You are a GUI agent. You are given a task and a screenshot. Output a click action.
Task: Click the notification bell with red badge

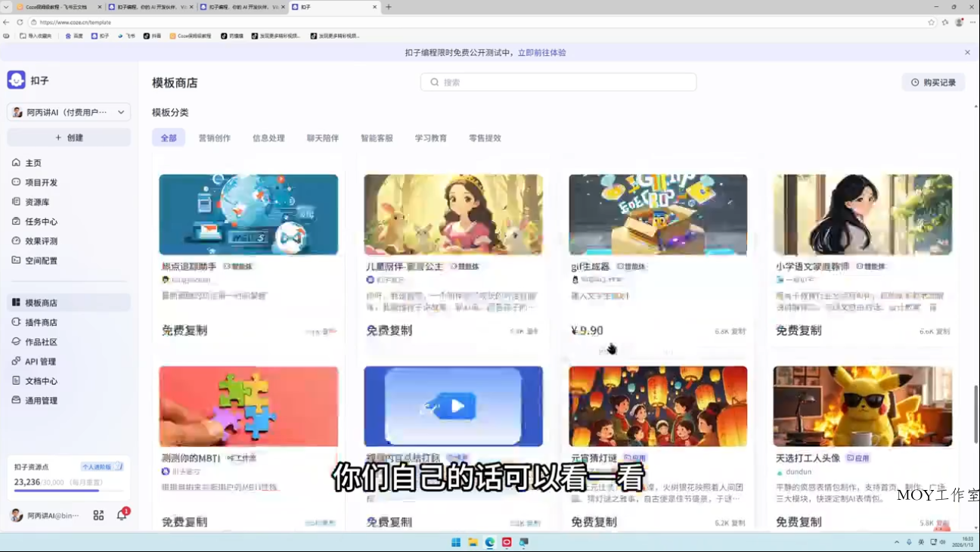click(120, 515)
